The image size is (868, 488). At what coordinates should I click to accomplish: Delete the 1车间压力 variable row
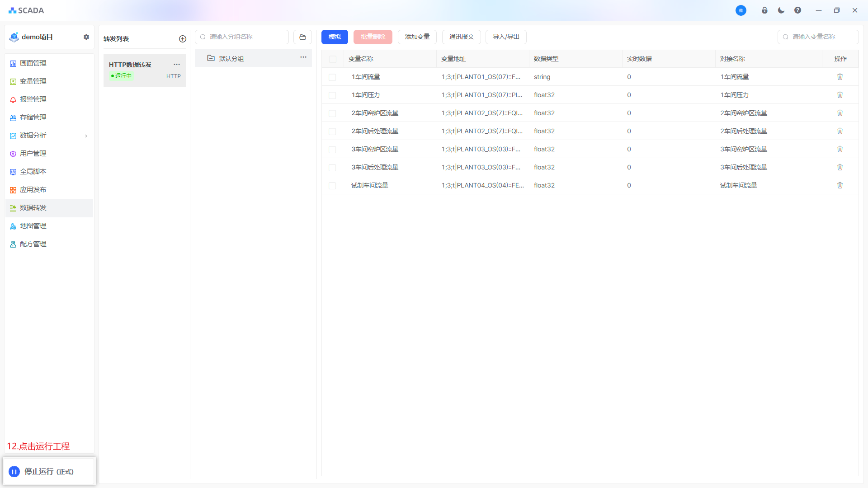point(840,95)
